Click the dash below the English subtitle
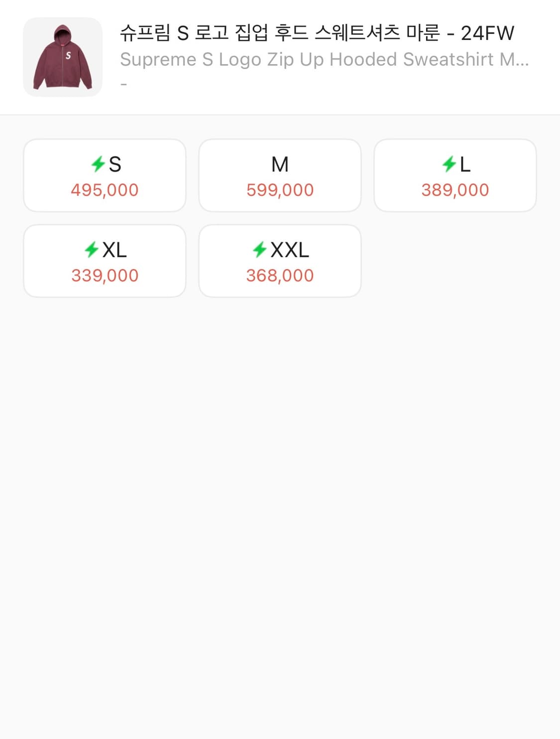Screen dimensions: 560x739 coord(124,85)
